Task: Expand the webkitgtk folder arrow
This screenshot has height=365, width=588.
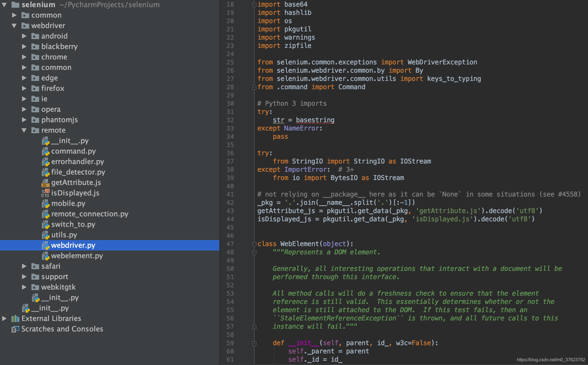Action: 24,287
